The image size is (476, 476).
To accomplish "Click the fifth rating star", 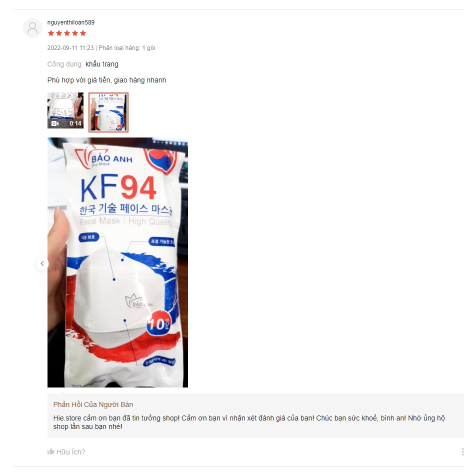I will coord(83,33).
